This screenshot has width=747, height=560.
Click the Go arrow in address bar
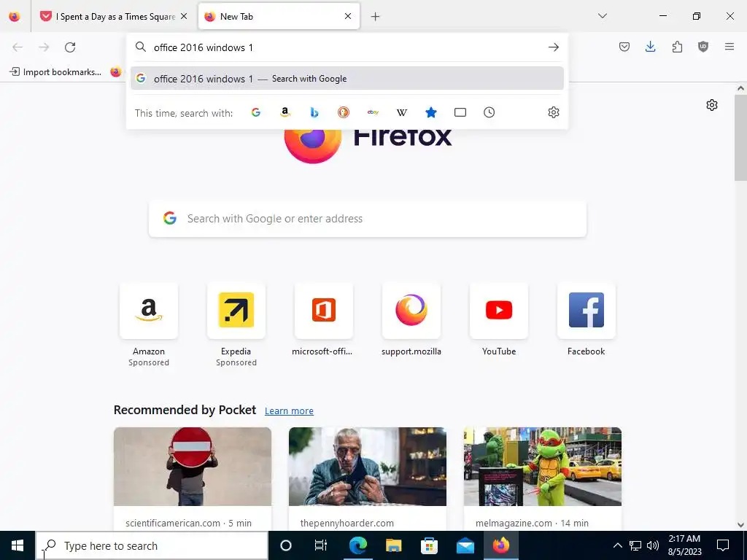(x=553, y=47)
